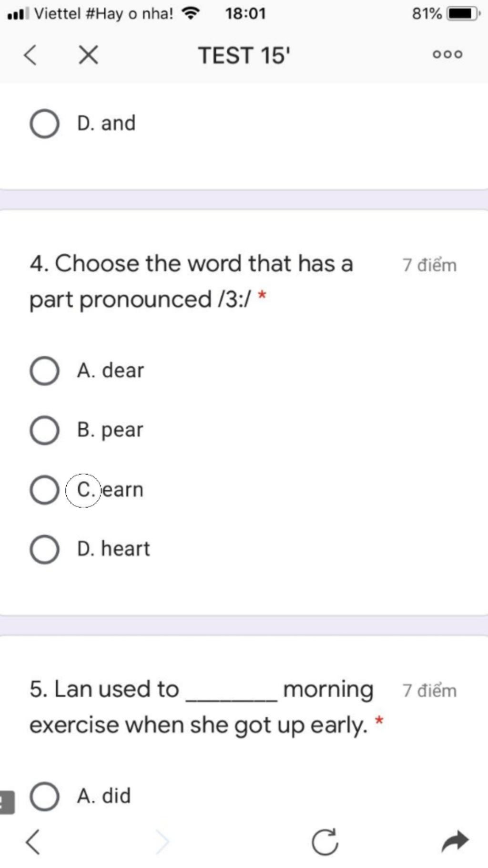Screen dimensions: 488x868
Task: Tap the question 5 sentence text
Action: 202,707
